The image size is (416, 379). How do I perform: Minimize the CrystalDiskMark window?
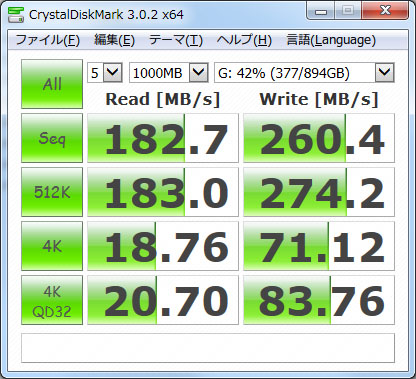[x=321, y=11]
